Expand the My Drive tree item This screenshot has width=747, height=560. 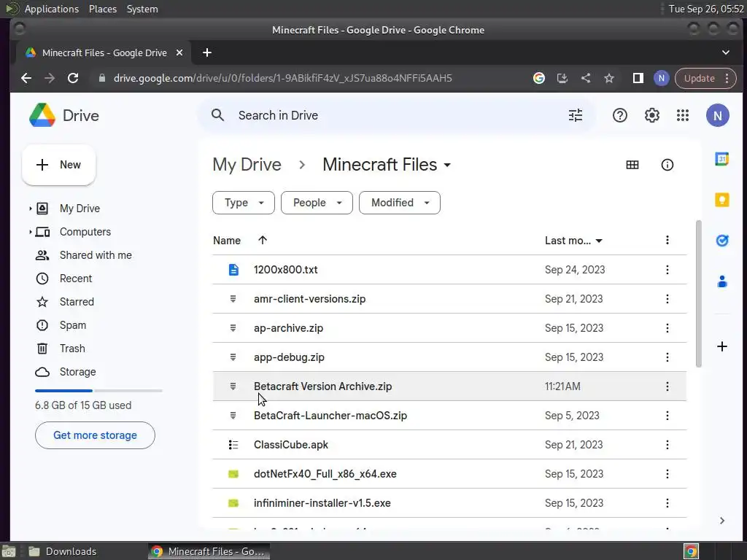tap(31, 209)
